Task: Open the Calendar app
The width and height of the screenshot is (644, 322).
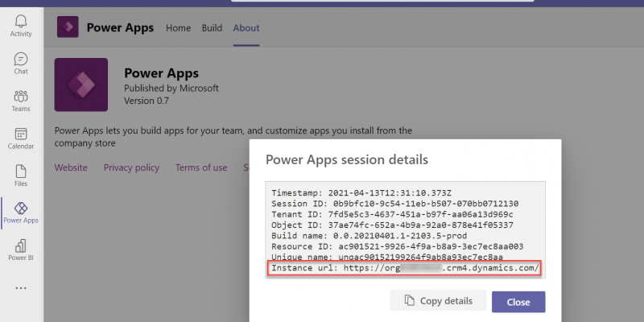Action: tap(21, 138)
